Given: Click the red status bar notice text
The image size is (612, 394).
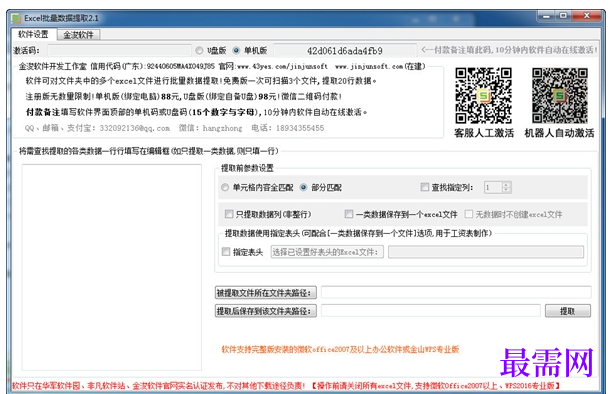Looking at the screenshot, I should [x=286, y=386].
